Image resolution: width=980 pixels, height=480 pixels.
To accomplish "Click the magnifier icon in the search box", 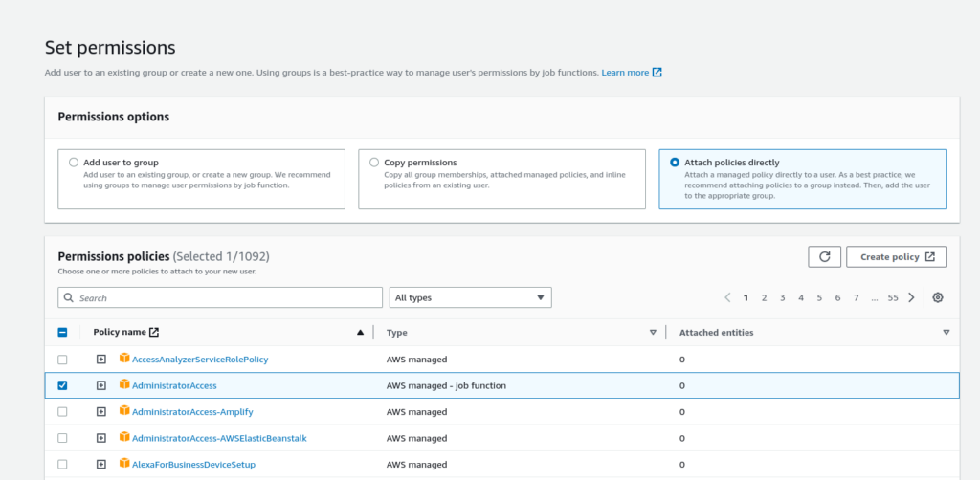I will click(x=69, y=297).
